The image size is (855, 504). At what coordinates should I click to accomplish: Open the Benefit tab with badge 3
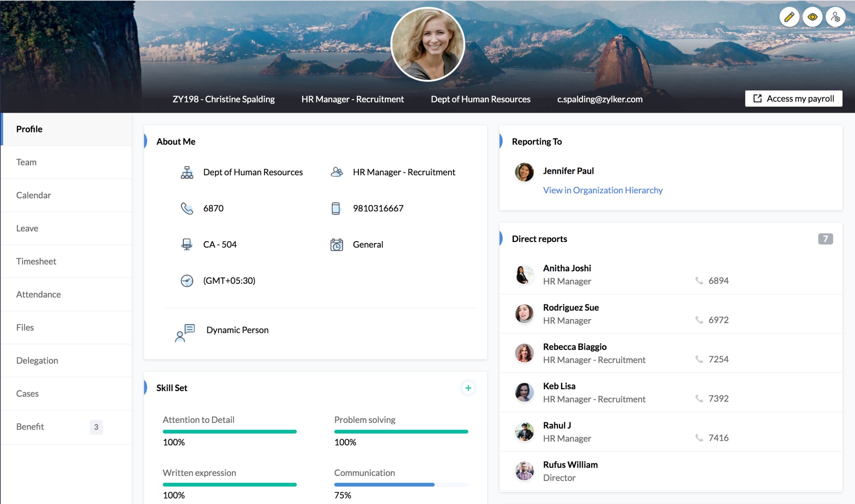(30, 427)
